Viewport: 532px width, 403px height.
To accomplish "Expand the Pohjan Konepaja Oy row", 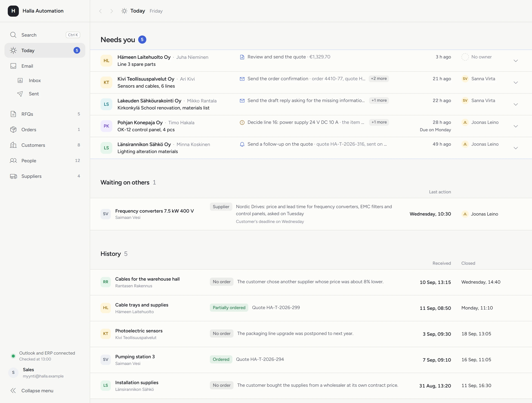I will click(x=516, y=126).
